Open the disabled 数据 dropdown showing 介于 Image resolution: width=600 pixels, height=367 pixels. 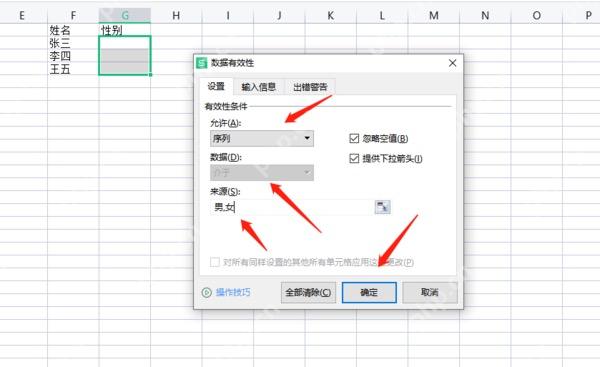click(262, 173)
